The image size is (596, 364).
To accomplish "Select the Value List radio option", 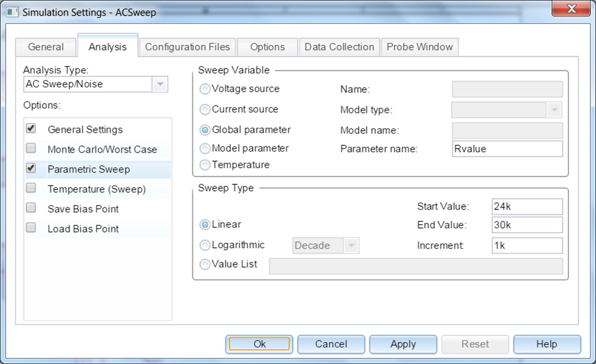I will point(205,265).
